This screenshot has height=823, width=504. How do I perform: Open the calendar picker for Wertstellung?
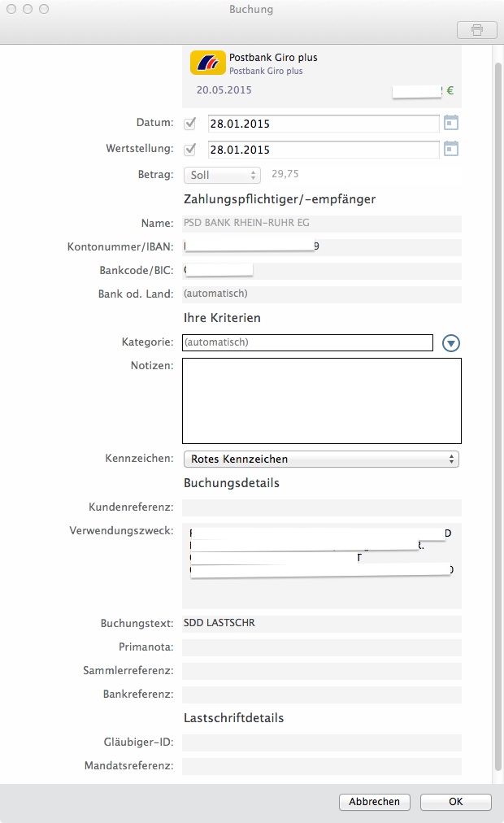451,149
